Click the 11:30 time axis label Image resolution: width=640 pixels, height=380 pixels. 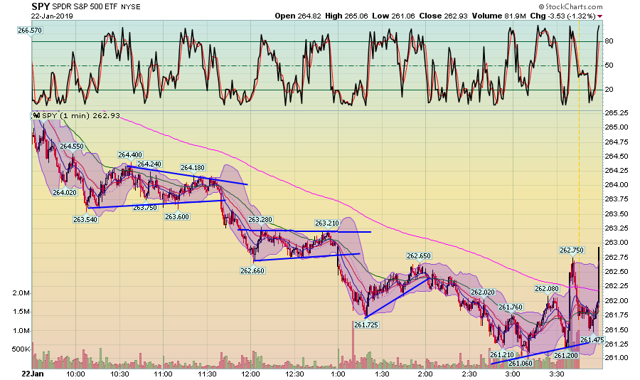click(x=207, y=373)
